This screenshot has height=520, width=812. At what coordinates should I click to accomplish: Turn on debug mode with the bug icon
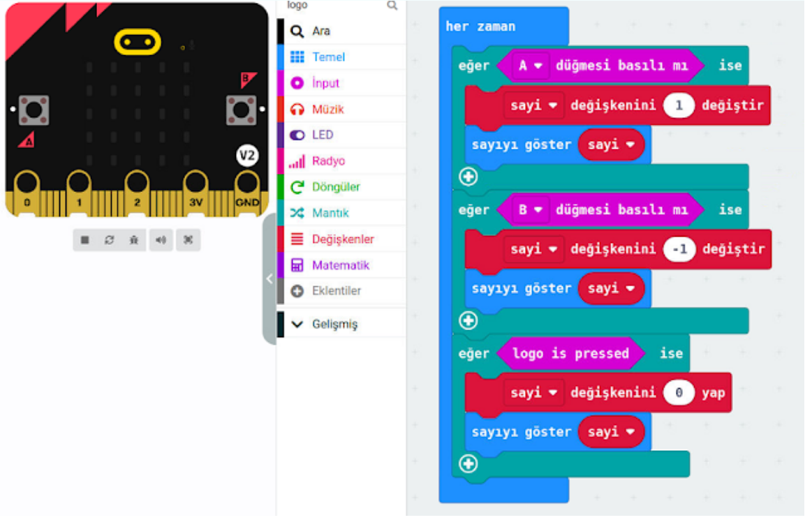(x=134, y=240)
